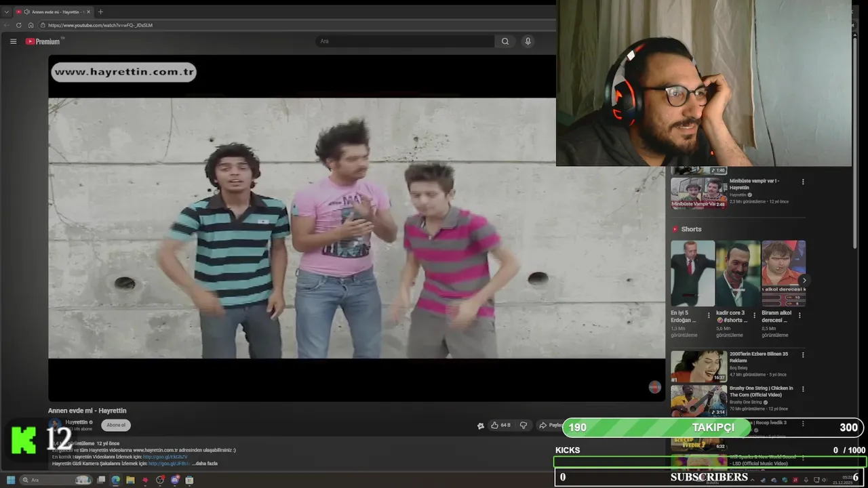The height and width of the screenshot is (488, 868).
Task: Click the Windows taskbar Ara search box
Action: click(56, 480)
